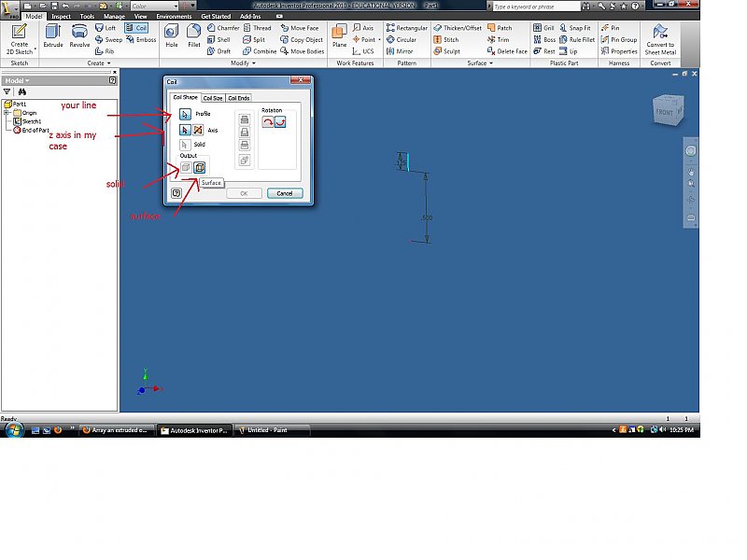Select the Emboss tool

(142, 39)
